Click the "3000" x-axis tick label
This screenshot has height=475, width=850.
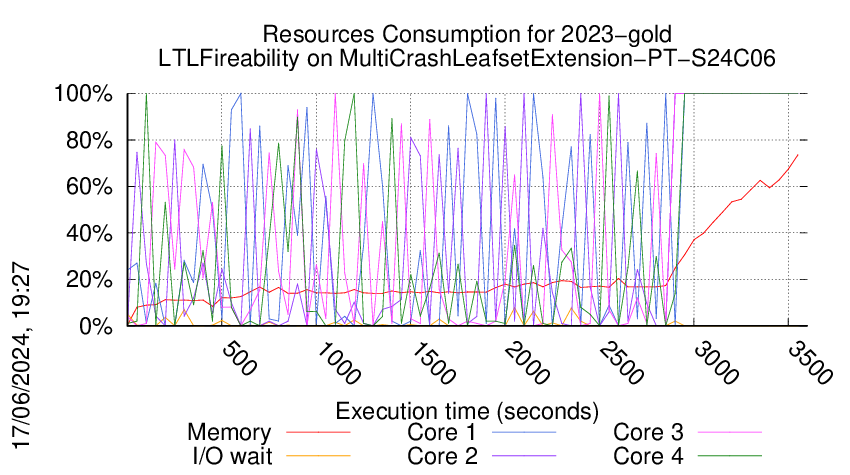click(716, 363)
